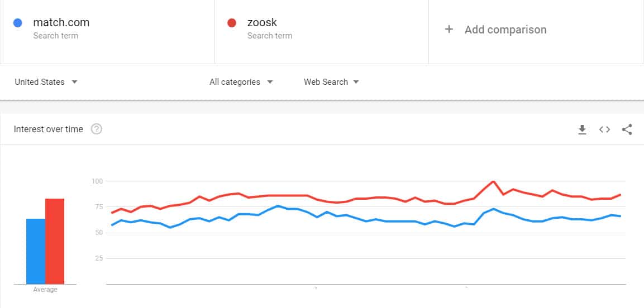
Task: Click the blue average bar
Action: point(36,251)
